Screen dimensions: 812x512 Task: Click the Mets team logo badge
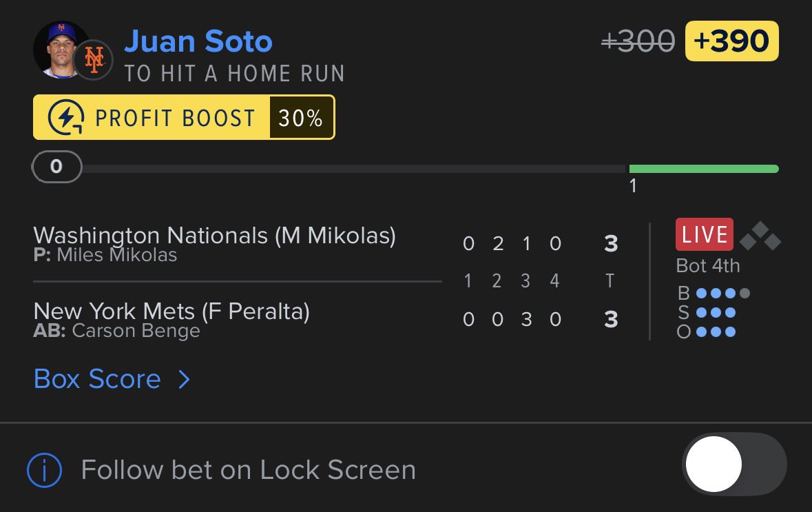tap(94, 59)
